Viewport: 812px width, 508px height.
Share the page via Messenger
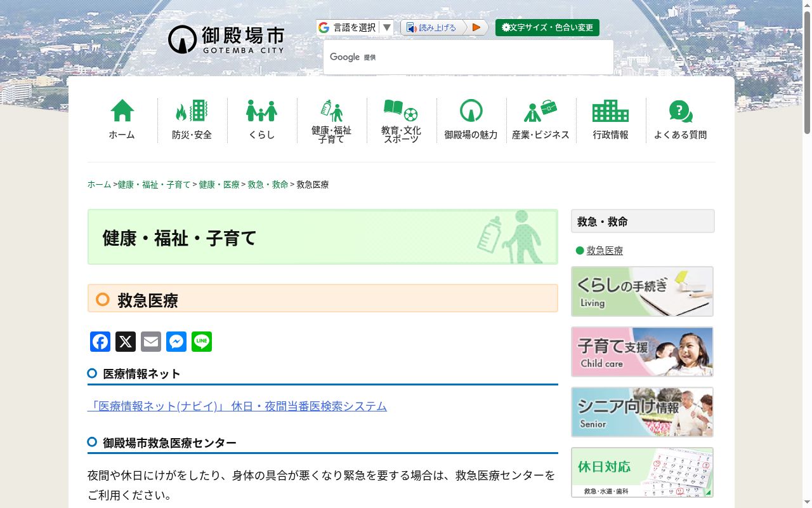[176, 342]
